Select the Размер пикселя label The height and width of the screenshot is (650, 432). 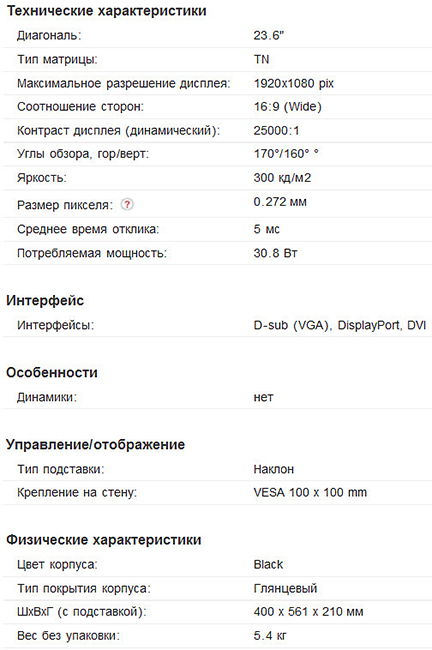point(65,205)
